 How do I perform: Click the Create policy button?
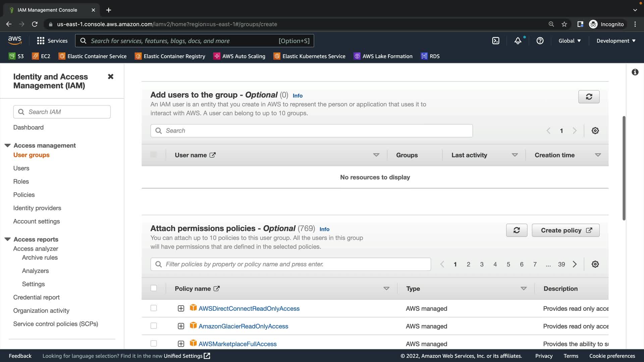pos(566,230)
